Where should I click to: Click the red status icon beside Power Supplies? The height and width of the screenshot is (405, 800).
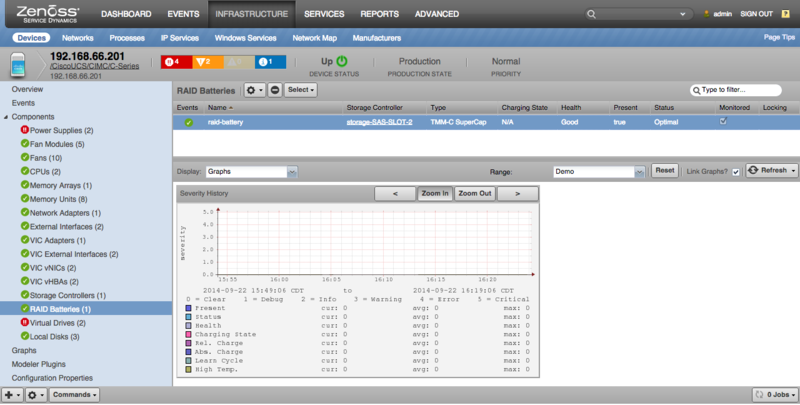click(x=24, y=130)
